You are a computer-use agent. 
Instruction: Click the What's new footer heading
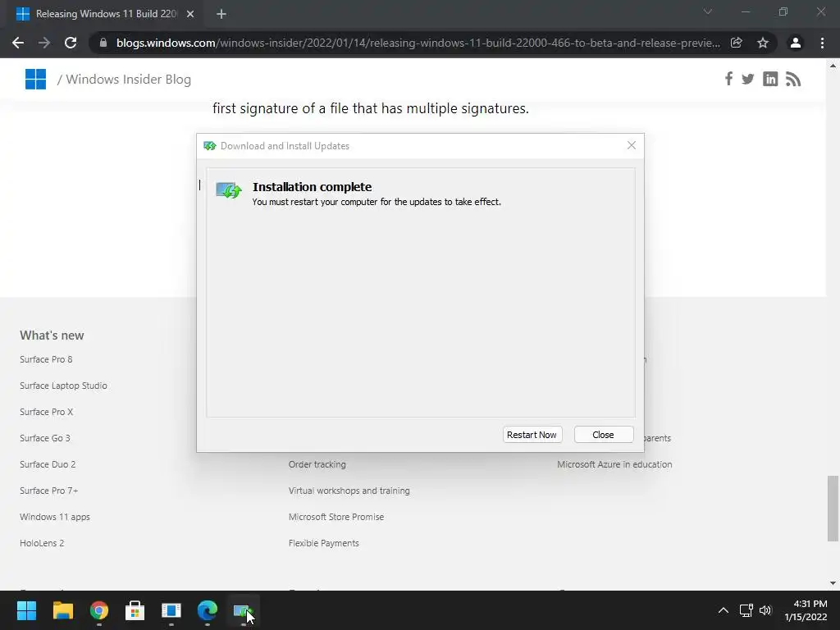(52, 336)
